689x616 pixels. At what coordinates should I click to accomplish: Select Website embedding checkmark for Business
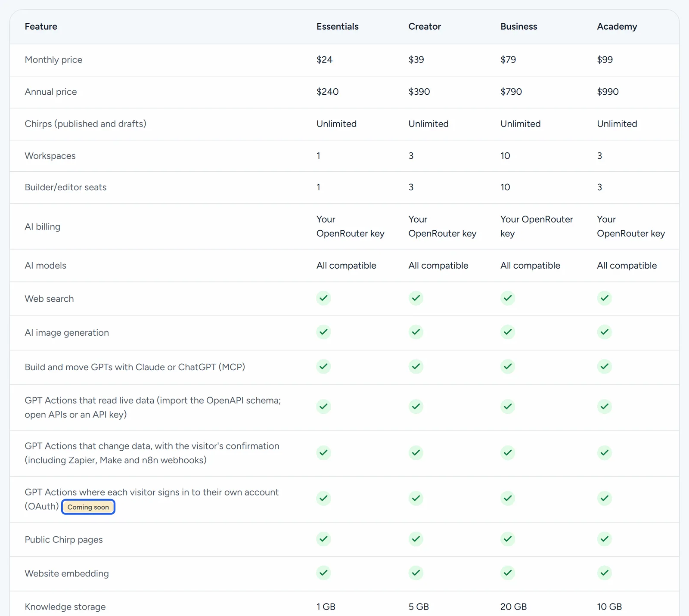pyautogui.click(x=508, y=573)
